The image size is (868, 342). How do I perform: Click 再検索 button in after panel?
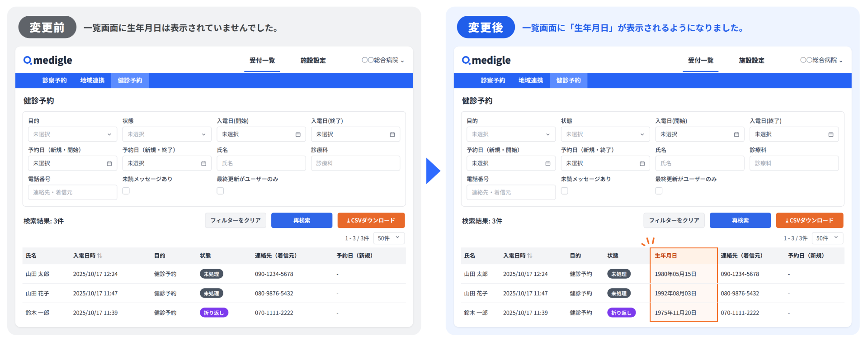(x=740, y=220)
